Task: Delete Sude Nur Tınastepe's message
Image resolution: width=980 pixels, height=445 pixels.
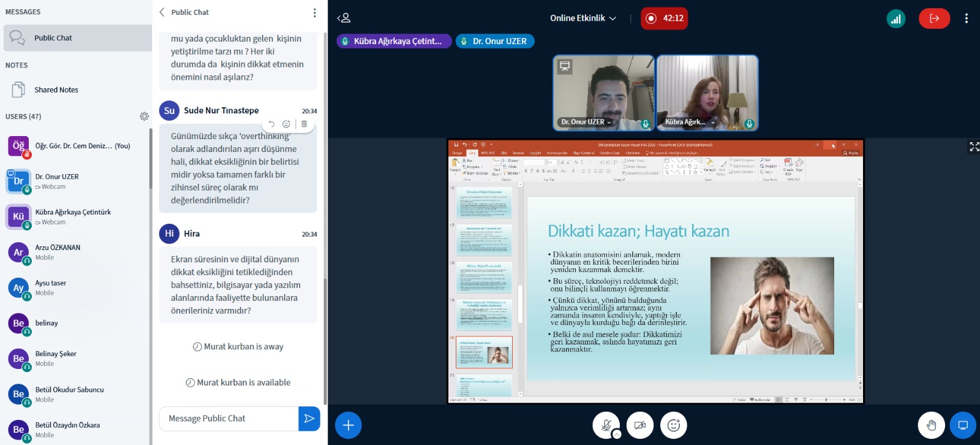Action: [304, 124]
